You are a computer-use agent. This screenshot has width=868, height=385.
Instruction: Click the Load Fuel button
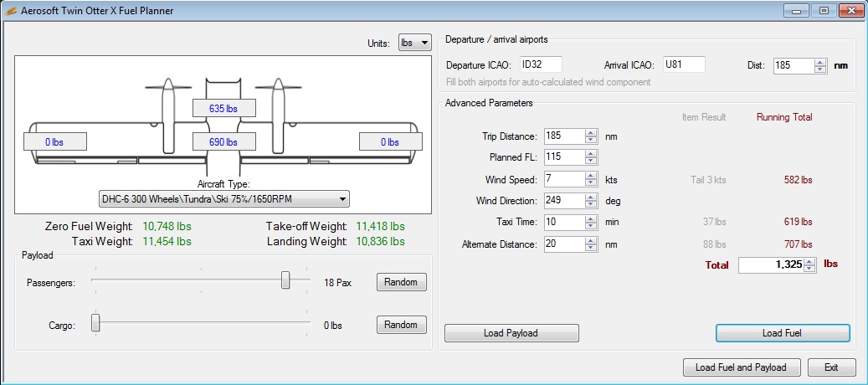(x=782, y=333)
